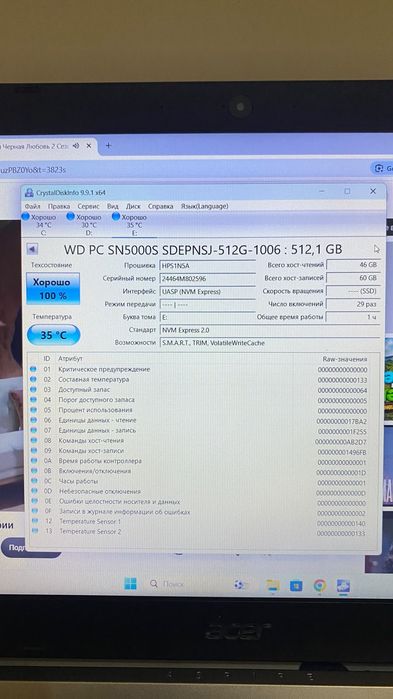Open the Язык(Language) menu
Image resolution: width=393 pixels, height=699 pixels.
click(x=205, y=206)
